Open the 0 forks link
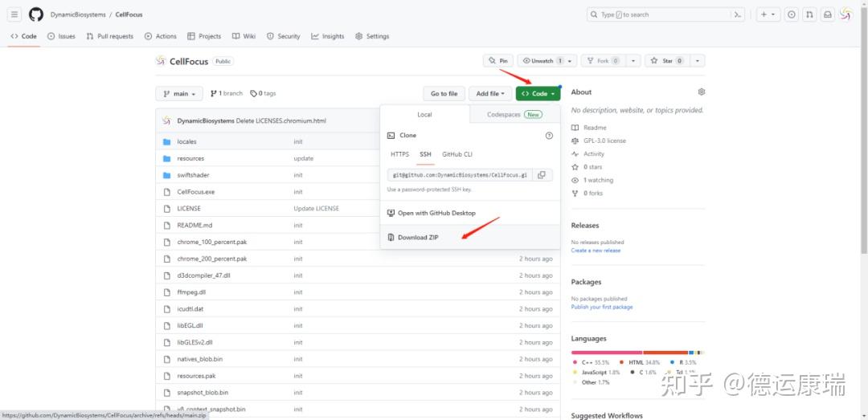Viewport: 868px width, 420px height. (587, 194)
